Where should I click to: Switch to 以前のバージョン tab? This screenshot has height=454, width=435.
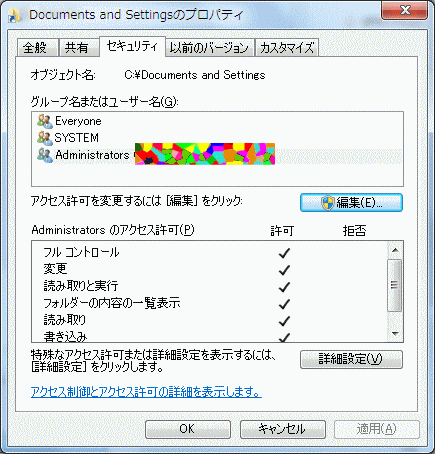pos(210,48)
